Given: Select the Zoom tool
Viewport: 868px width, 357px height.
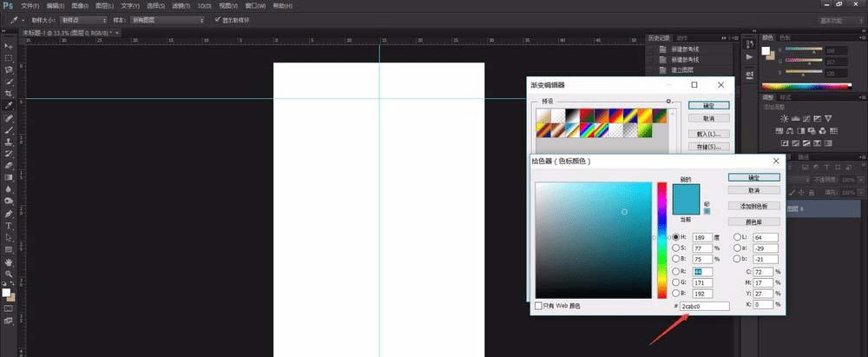Looking at the screenshot, I should tap(9, 273).
